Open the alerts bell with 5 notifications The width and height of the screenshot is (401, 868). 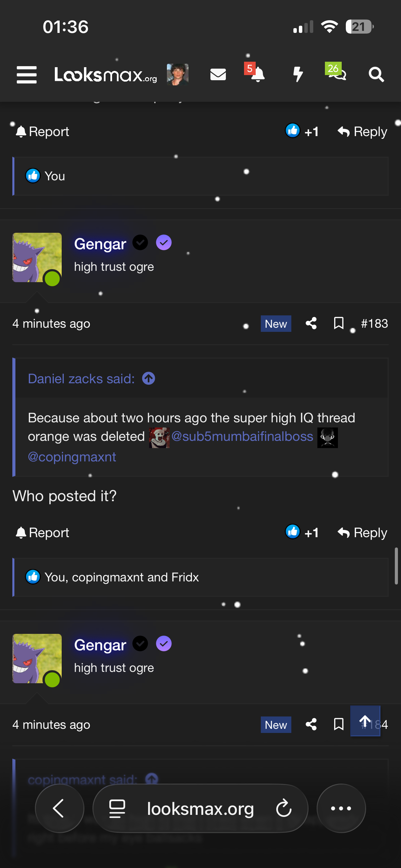pos(257,74)
